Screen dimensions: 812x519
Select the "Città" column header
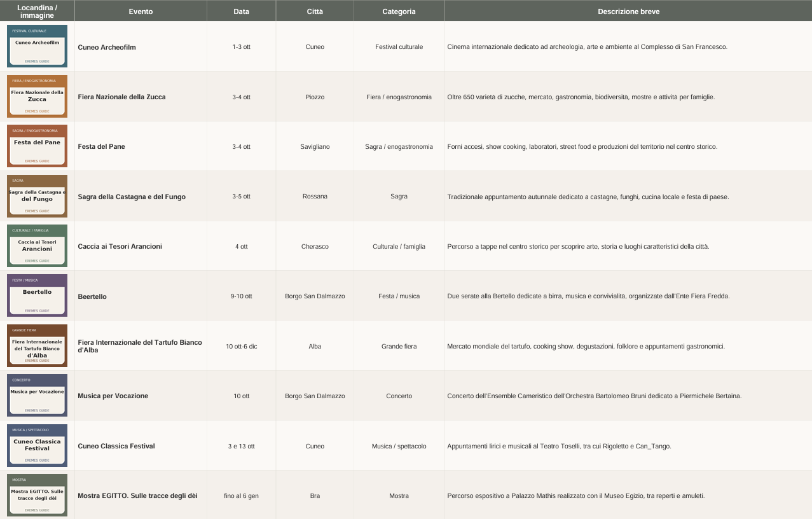pyautogui.click(x=315, y=11)
